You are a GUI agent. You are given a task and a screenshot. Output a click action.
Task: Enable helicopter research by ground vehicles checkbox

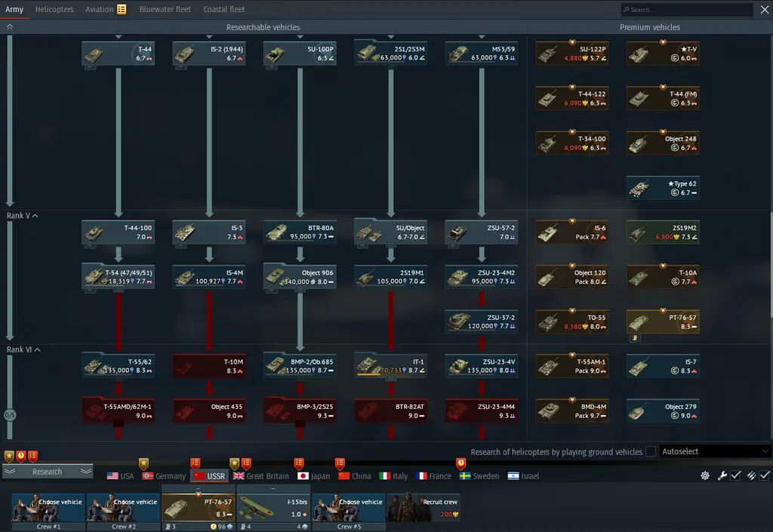(x=651, y=451)
